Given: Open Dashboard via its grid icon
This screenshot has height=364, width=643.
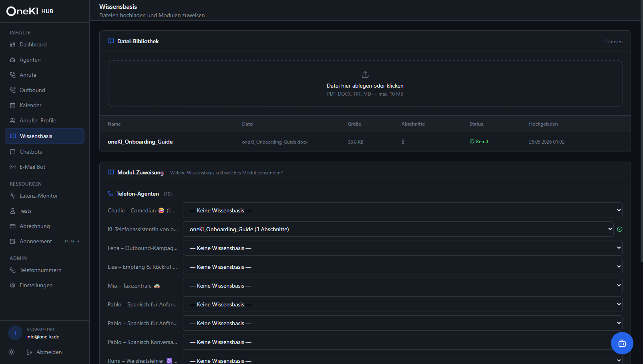Looking at the screenshot, I should pos(12,45).
